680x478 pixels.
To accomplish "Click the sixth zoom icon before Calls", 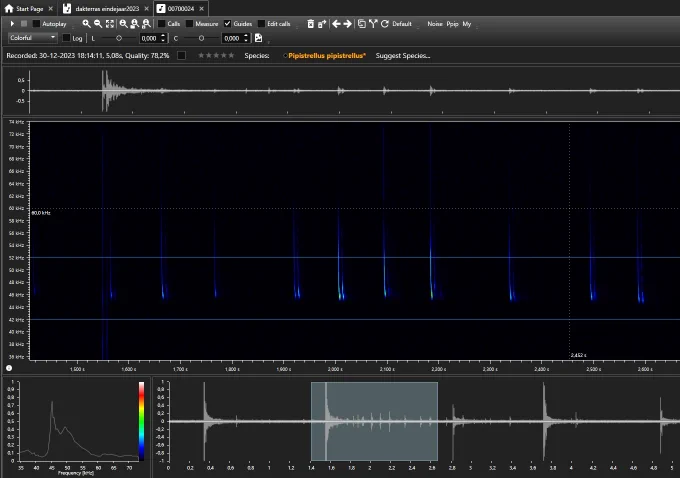I will click(x=146, y=23).
